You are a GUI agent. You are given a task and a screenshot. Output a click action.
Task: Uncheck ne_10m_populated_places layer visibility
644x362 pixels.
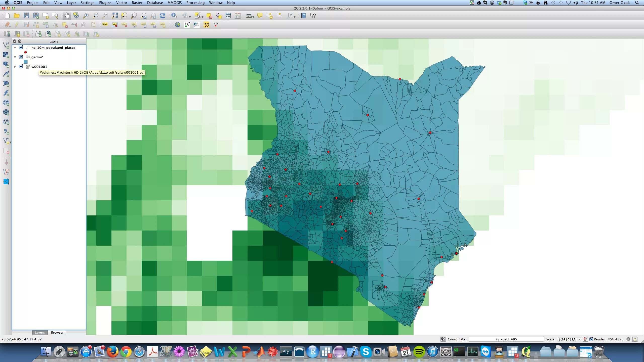click(21, 48)
